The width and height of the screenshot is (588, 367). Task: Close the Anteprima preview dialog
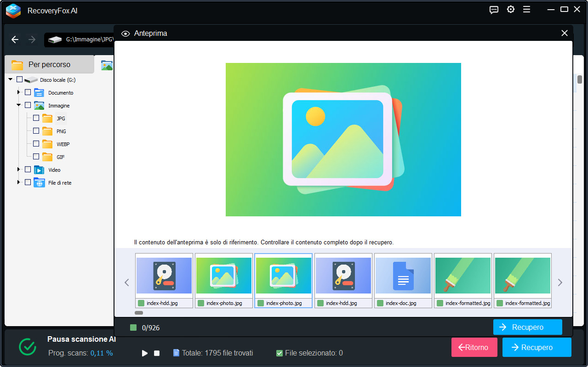tap(565, 33)
